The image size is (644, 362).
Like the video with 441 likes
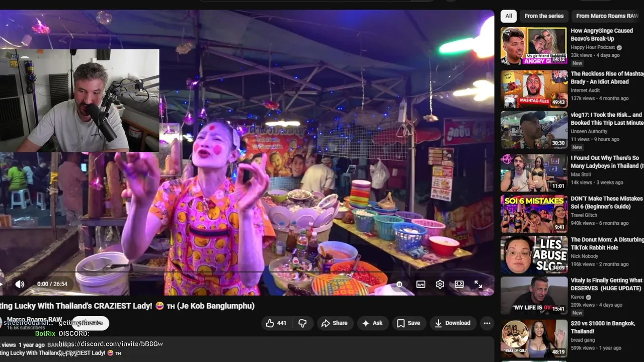[x=276, y=323]
